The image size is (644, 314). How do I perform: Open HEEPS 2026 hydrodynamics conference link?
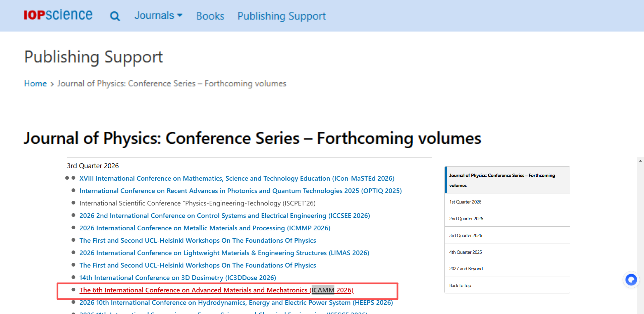click(236, 303)
